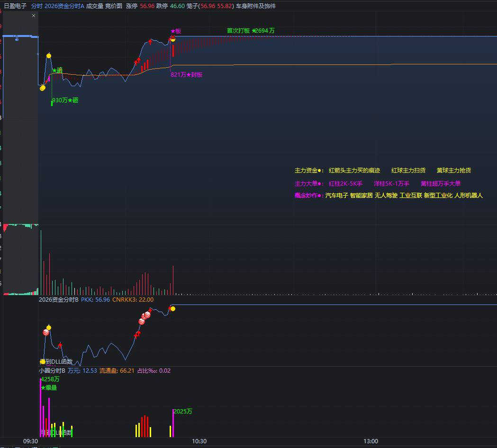Click the yellow ball at limit-up price
The width and height of the screenshot is (497, 448).
[x=173, y=39]
